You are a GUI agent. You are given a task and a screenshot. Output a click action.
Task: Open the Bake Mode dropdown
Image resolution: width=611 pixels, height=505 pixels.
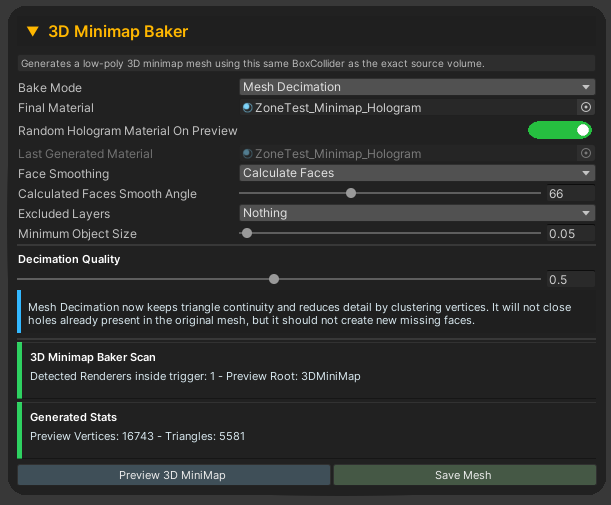tap(417, 87)
